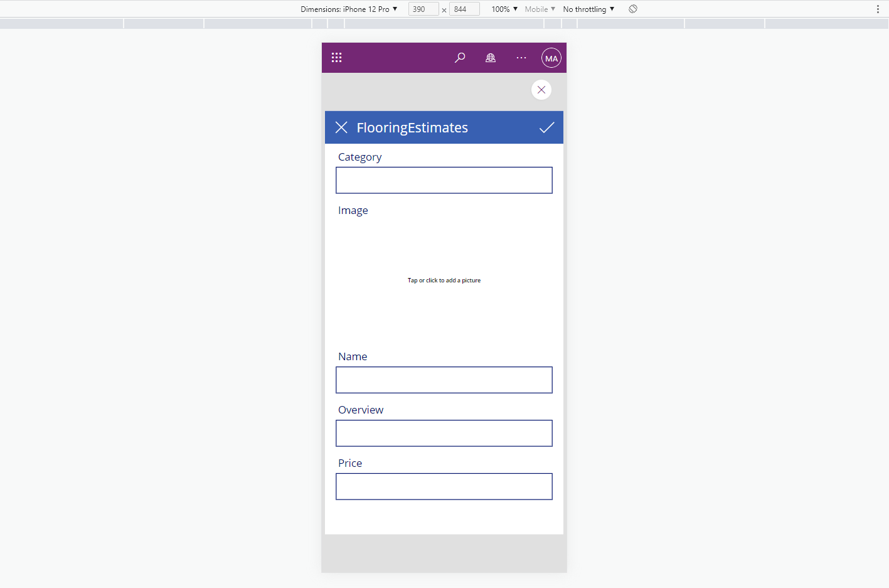Select the Overview input field
This screenshot has height=588, width=889.
point(444,433)
